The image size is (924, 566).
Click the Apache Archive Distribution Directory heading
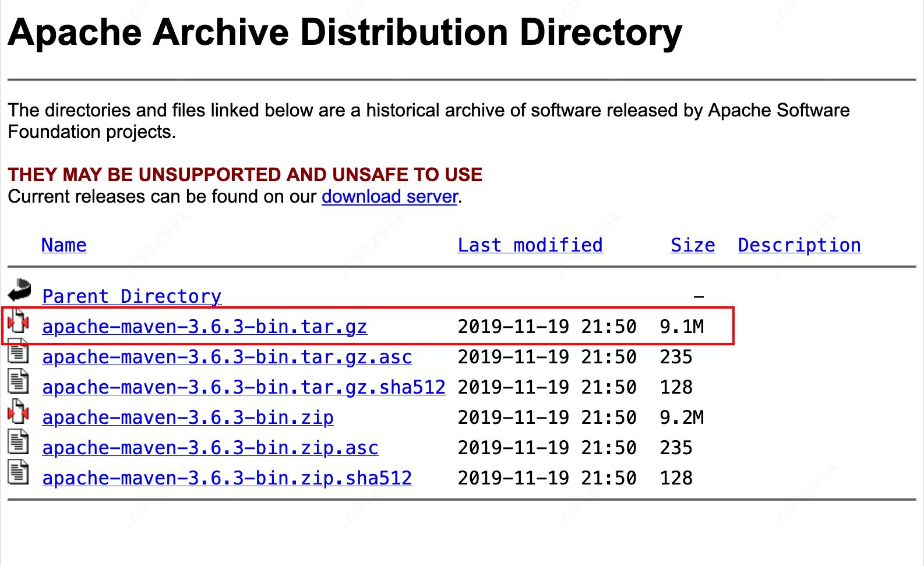coord(345,33)
